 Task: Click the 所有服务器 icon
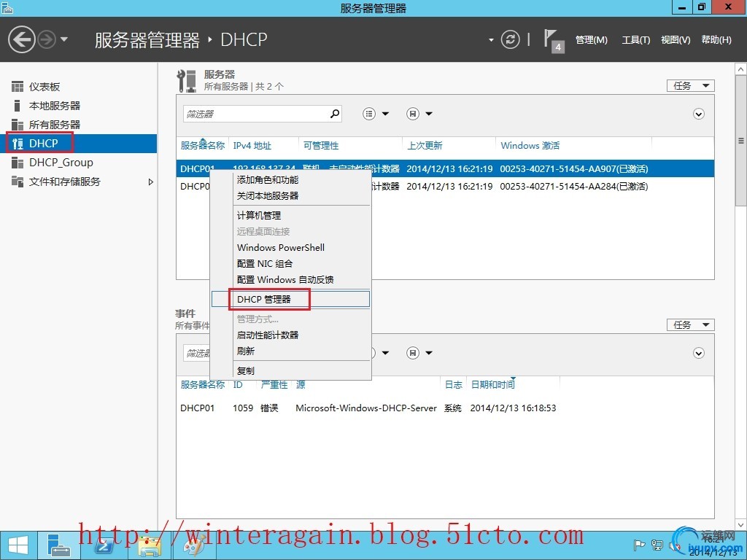point(18,125)
